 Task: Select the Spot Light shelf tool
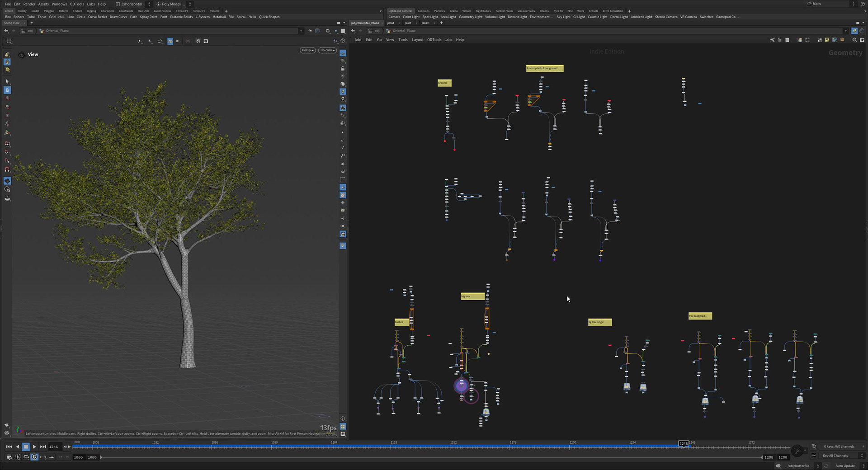tap(429, 17)
